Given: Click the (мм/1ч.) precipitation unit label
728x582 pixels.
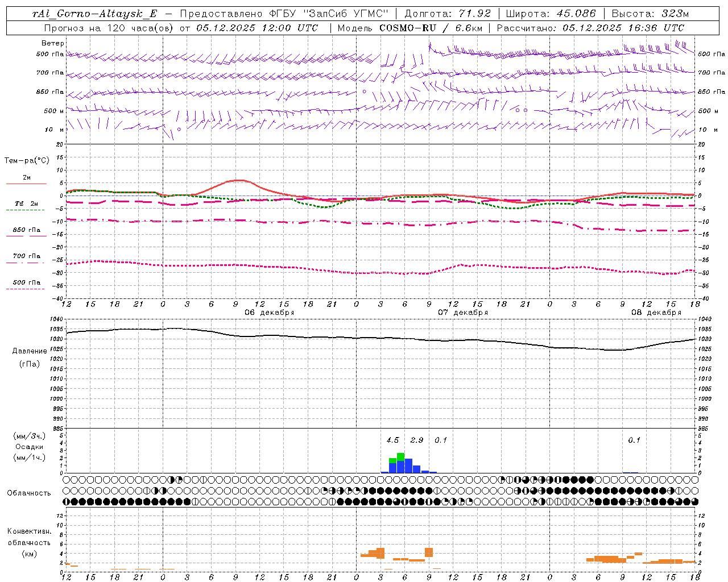Looking at the screenshot, I should [x=30, y=458].
